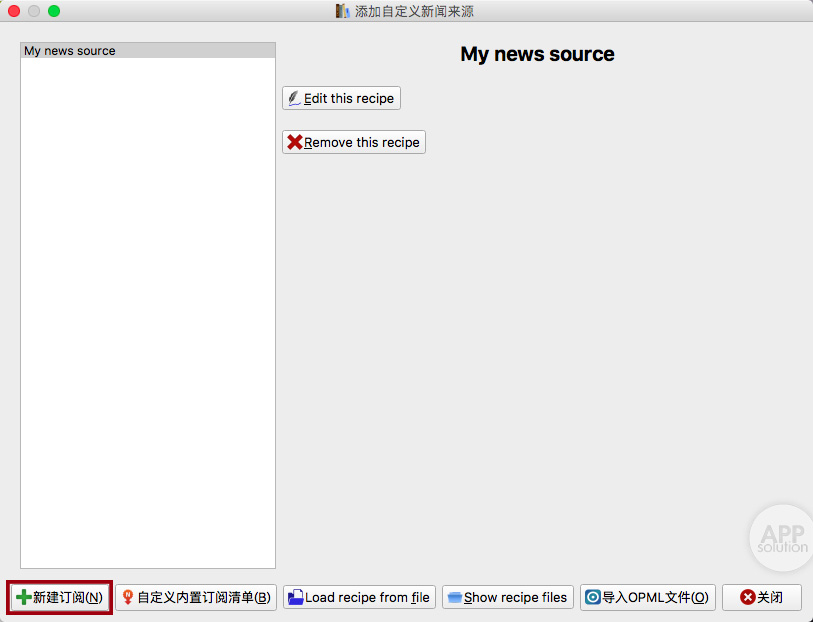The height and width of the screenshot is (622, 813).
Task: Click the My news source heading
Action: [x=537, y=54]
